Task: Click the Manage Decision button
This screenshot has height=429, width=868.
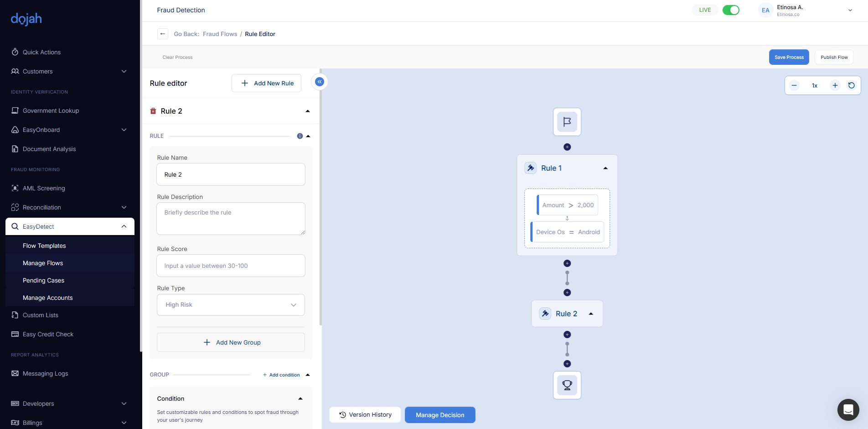Action: (x=440, y=415)
